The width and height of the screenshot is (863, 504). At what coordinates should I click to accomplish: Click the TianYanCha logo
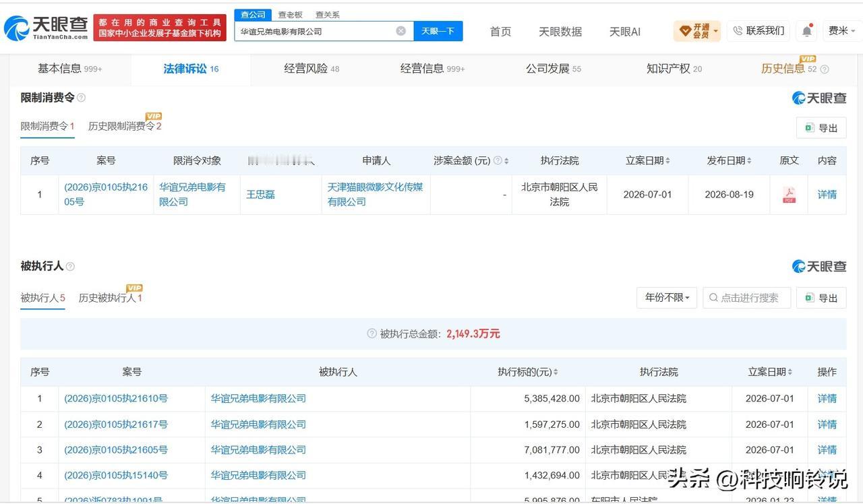point(46,28)
